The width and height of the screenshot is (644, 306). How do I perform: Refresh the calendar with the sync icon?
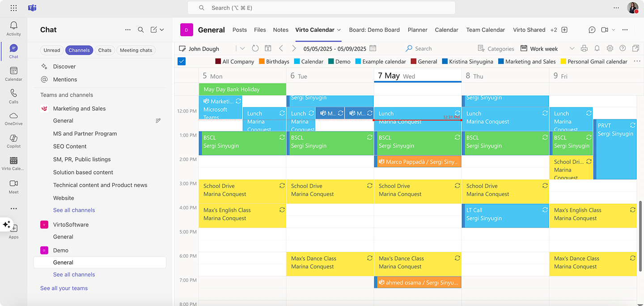255,48
